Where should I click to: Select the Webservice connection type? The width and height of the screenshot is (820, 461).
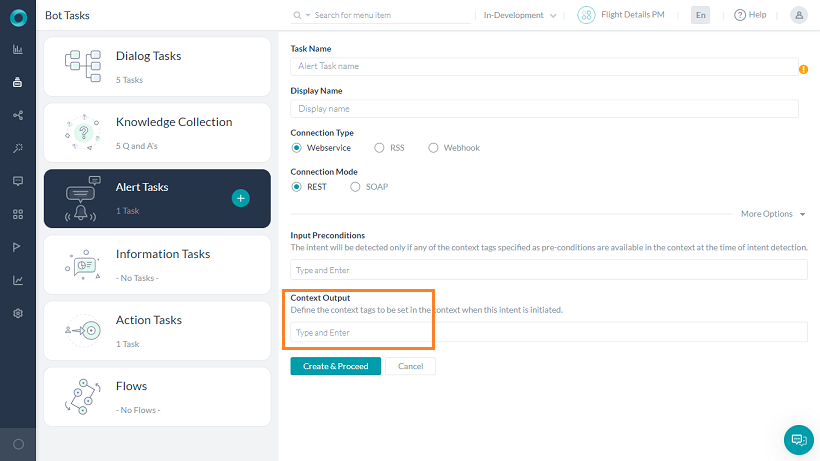pyautogui.click(x=297, y=148)
